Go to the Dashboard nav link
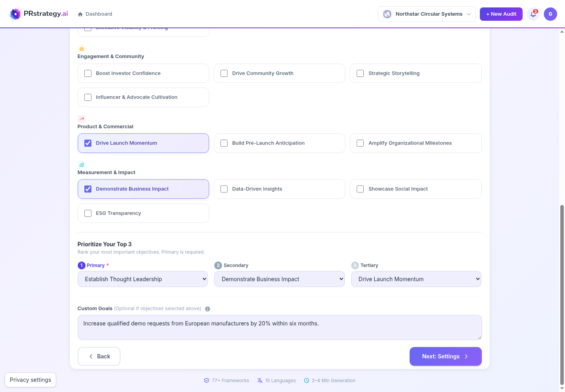The width and height of the screenshot is (565, 392). (95, 14)
